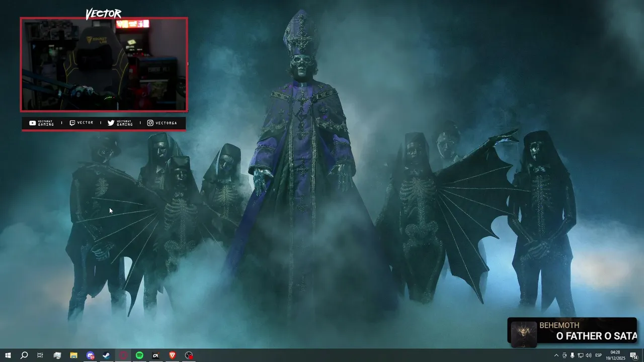This screenshot has height=362, width=644.
Task: Open the computer monitor icon on the taskbar
Action: click(x=57, y=355)
